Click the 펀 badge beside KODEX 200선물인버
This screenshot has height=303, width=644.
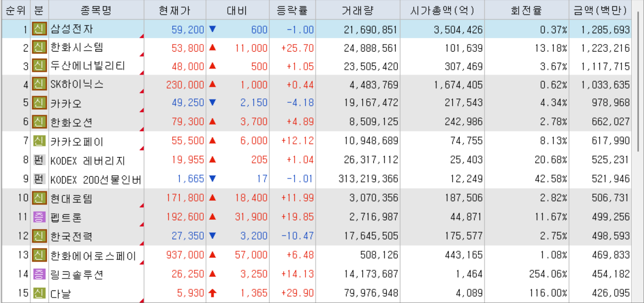(39, 179)
